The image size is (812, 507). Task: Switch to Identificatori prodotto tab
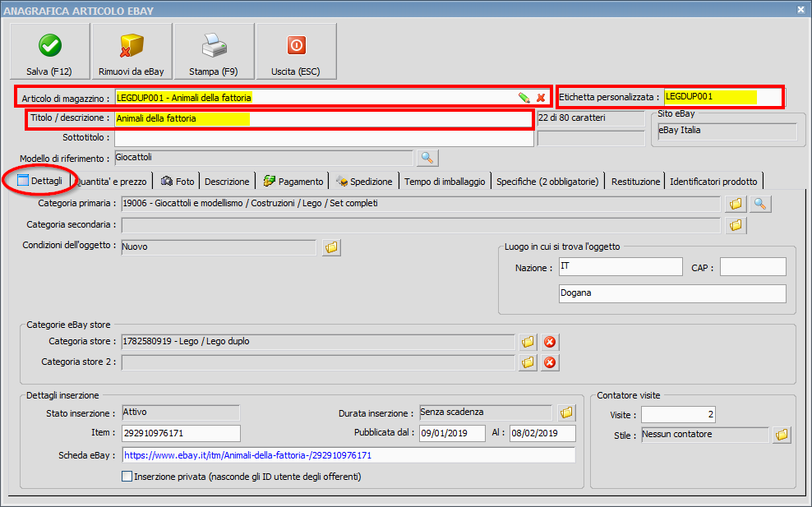(713, 182)
